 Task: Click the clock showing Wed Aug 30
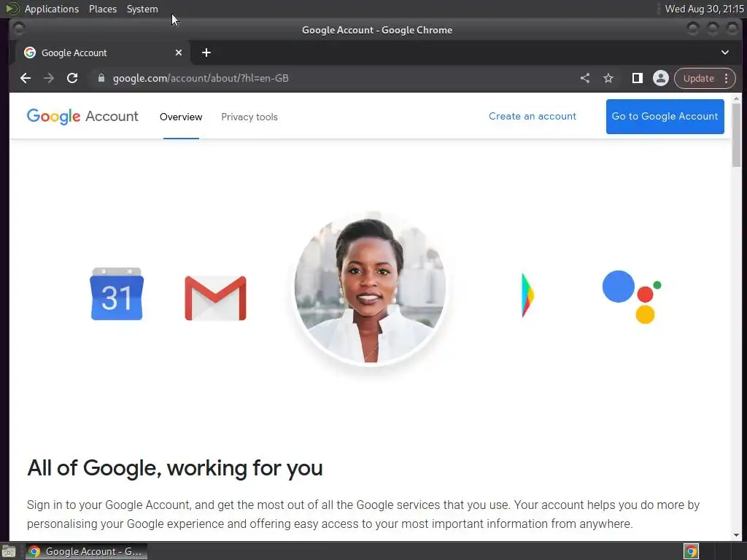[704, 9]
